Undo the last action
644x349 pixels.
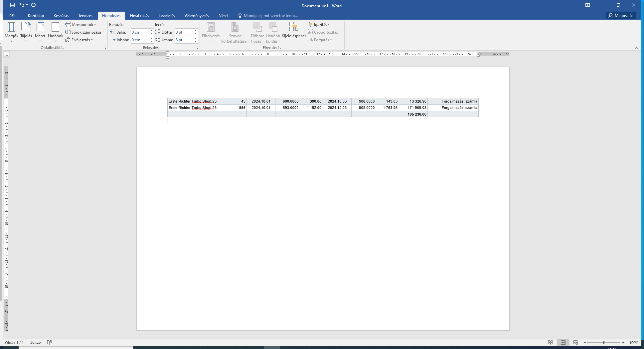[22, 5]
